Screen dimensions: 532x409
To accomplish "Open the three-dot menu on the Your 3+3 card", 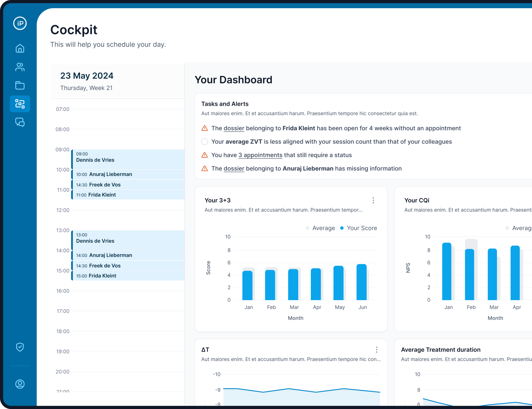I will click(373, 200).
